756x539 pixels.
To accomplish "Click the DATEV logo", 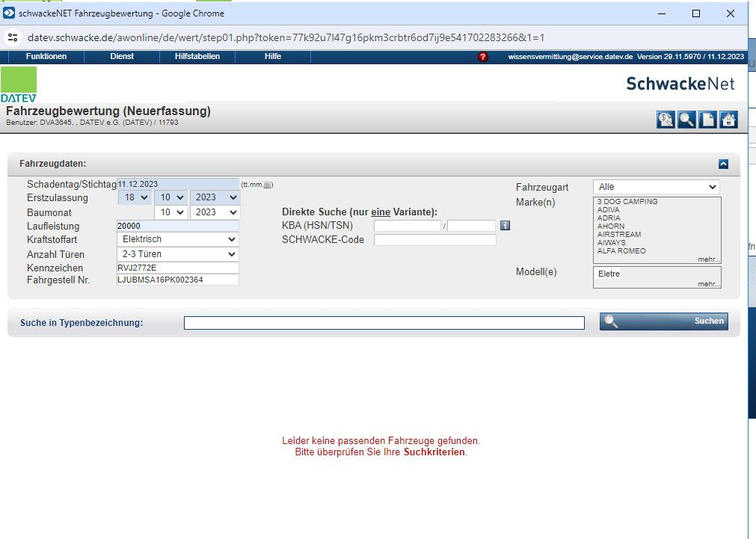I will (x=19, y=84).
